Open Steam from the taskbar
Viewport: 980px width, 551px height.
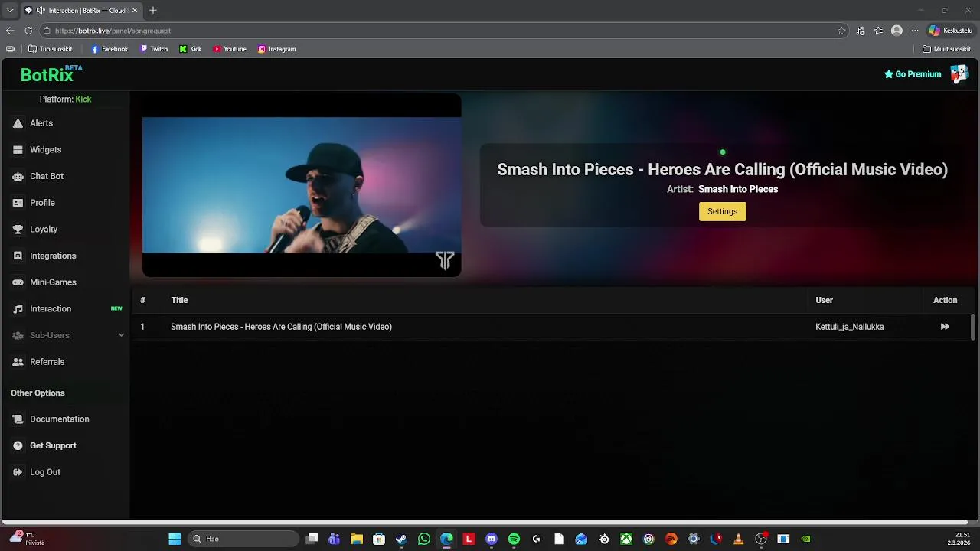point(401,539)
